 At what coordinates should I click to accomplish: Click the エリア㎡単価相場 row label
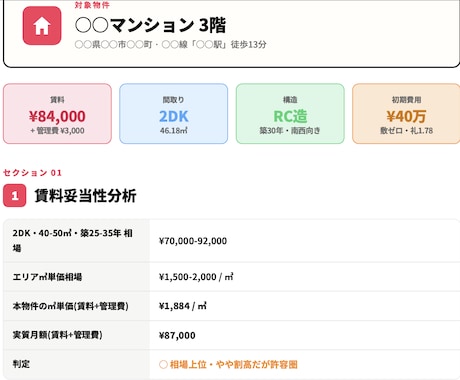[x=47, y=277]
